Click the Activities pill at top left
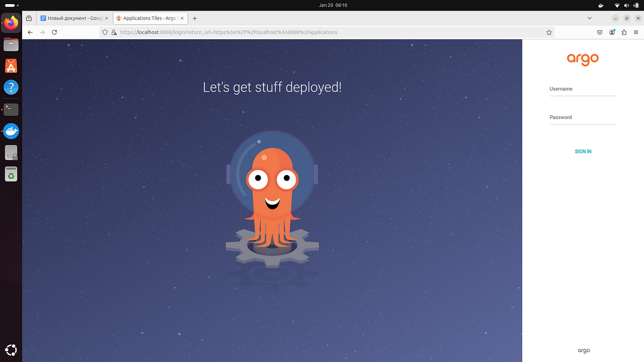 tap(11, 6)
